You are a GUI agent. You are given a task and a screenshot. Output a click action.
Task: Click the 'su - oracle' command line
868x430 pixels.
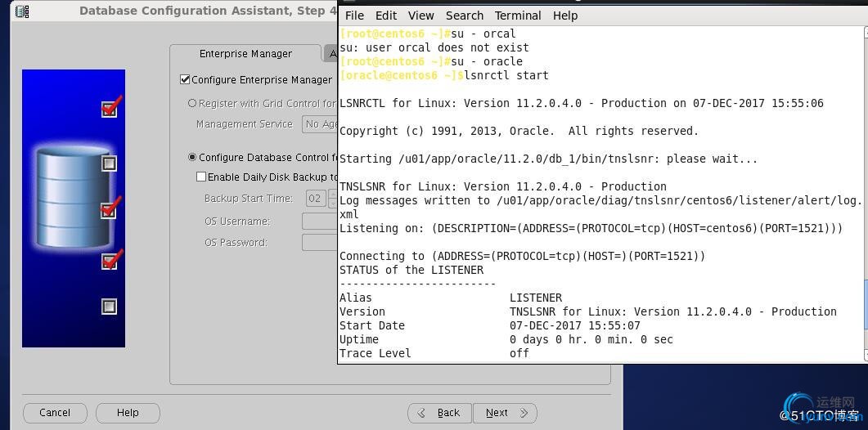[487, 61]
